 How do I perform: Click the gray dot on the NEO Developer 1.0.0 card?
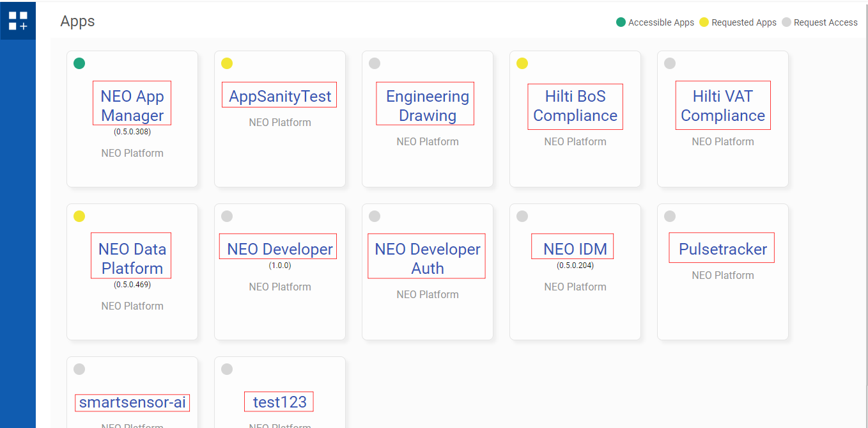pos(227,216)
